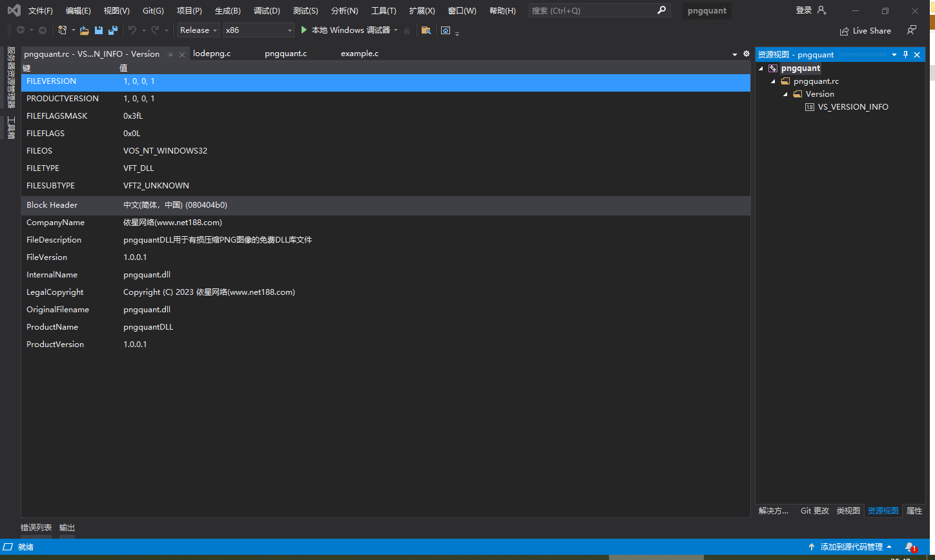The width and height of the screenshot is (935, 560).
Task: Click the VS_VERSION_INFO resource icon
Action: 810,107
